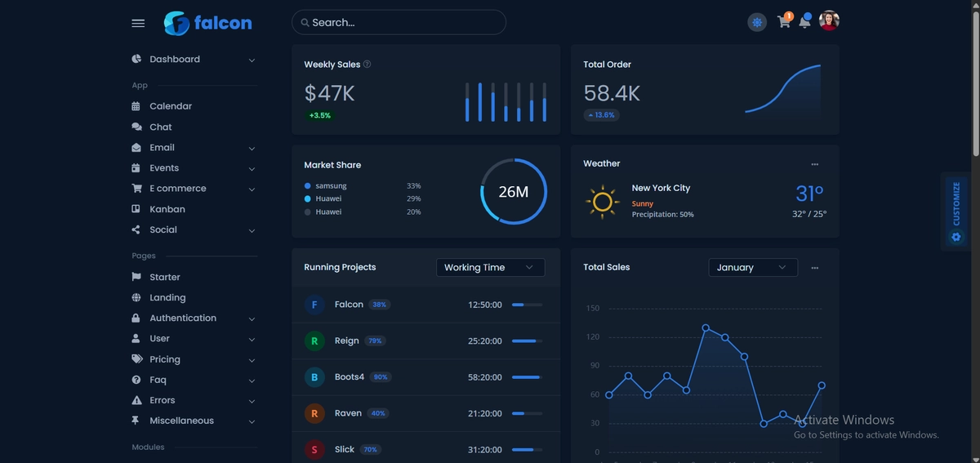Image resolution: width=980 pixels, height=463 pixels.
Task: Click the E commerce cart sidebar icon
Action: pyautogui.click(x=136, y=189)
